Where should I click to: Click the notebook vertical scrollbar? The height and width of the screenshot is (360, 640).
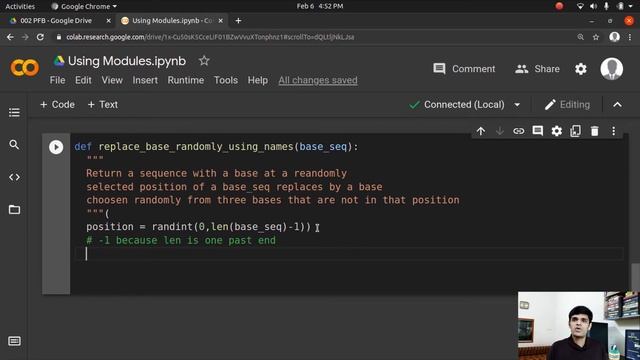point(635,278)
